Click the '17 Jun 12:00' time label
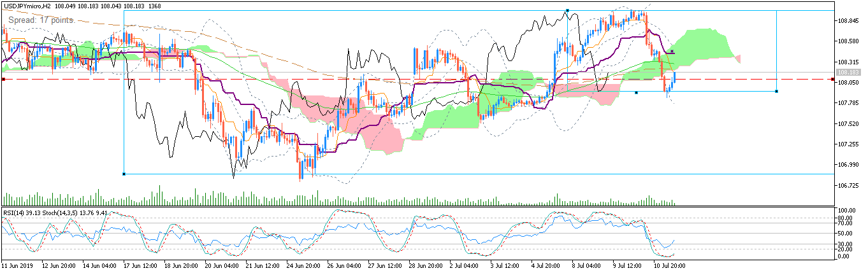Viewport: 868px width, 273px height. [139, 265]
